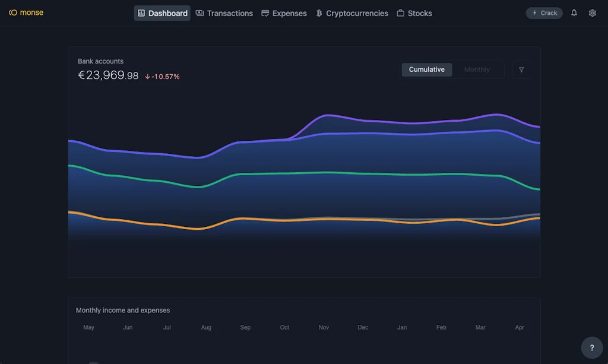
Task: Select the Nov month label
Action: [x=324, y=327]
